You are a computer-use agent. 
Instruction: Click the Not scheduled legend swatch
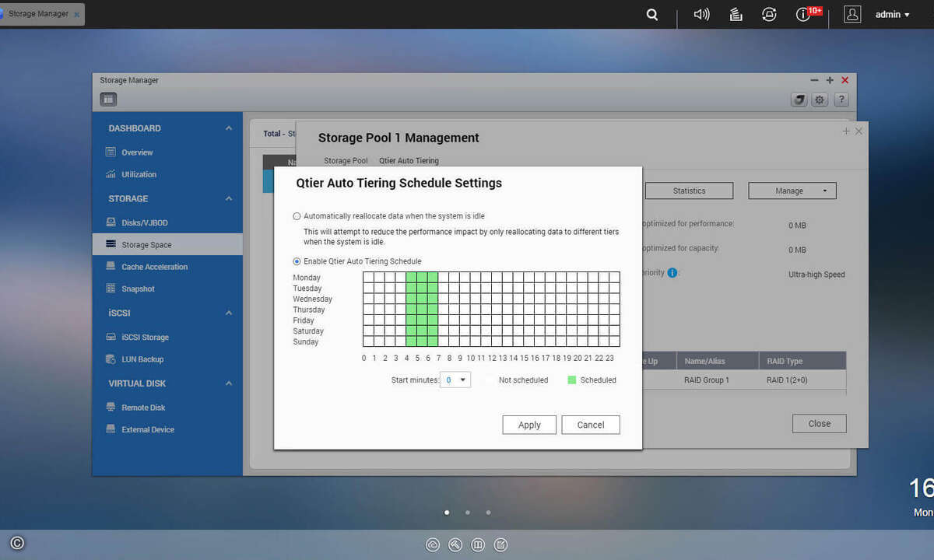[490, 380]
